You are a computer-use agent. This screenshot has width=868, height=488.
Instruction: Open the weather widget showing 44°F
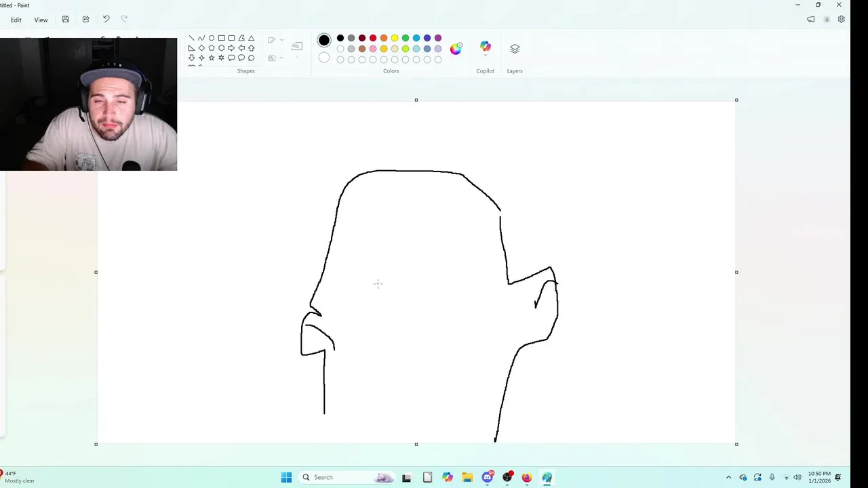pos(18,477)
